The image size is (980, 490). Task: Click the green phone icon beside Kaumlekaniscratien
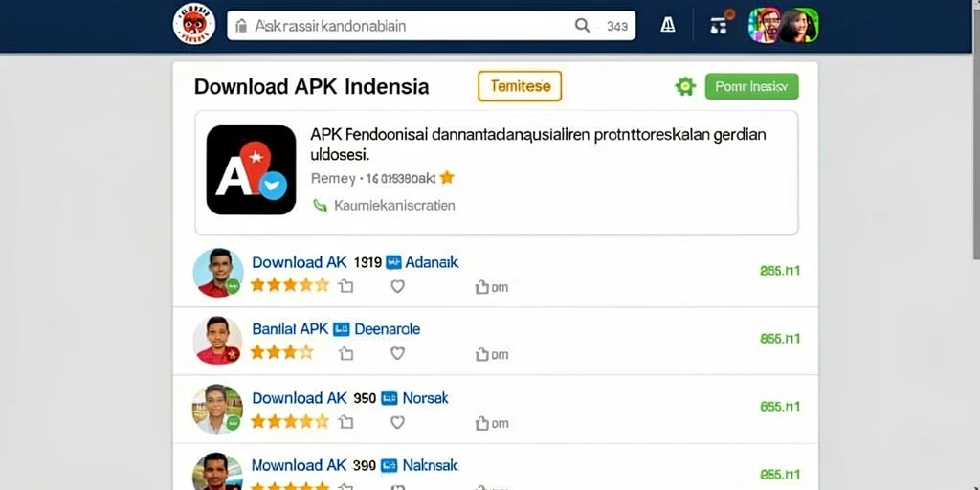pos(320,205)
